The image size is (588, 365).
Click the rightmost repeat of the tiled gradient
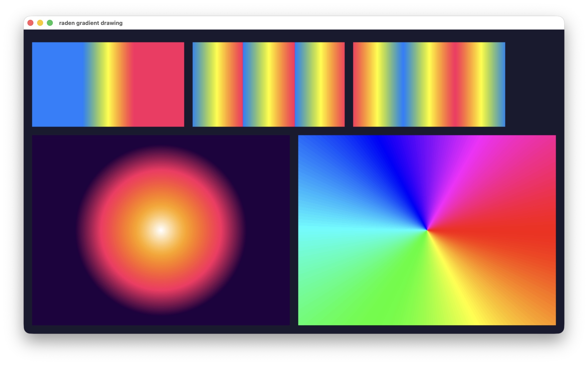(320, 84)
